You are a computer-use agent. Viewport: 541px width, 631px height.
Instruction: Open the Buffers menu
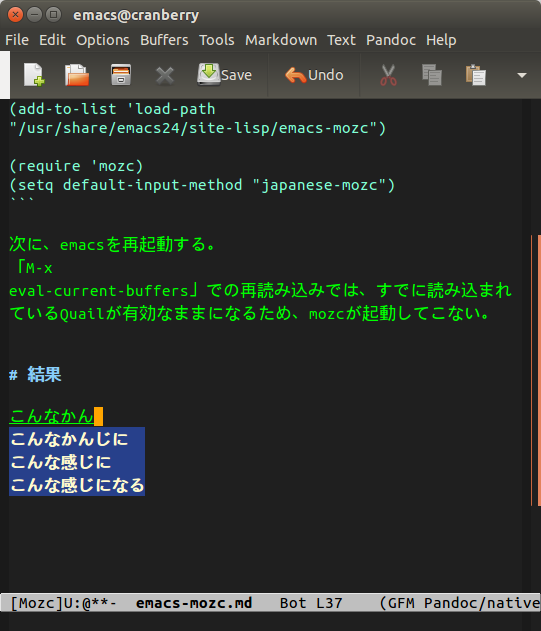coord(164,40)
